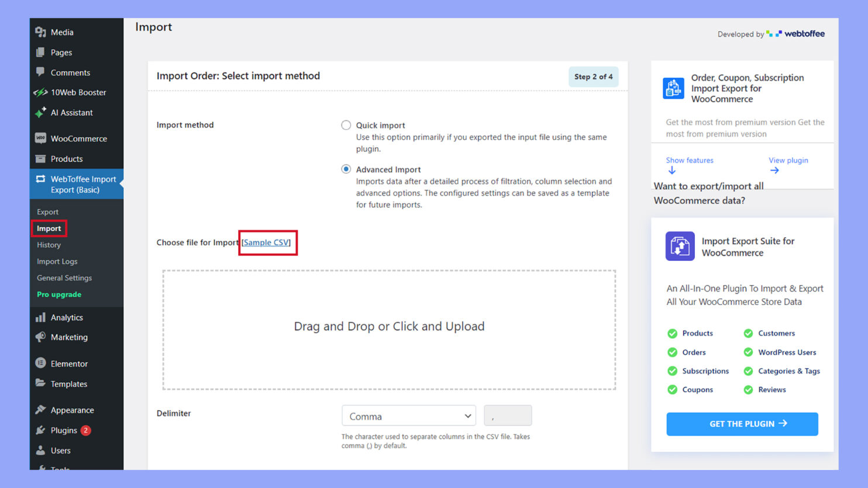
Task: Click the Templates folder icon
Action: coord(40,383)
